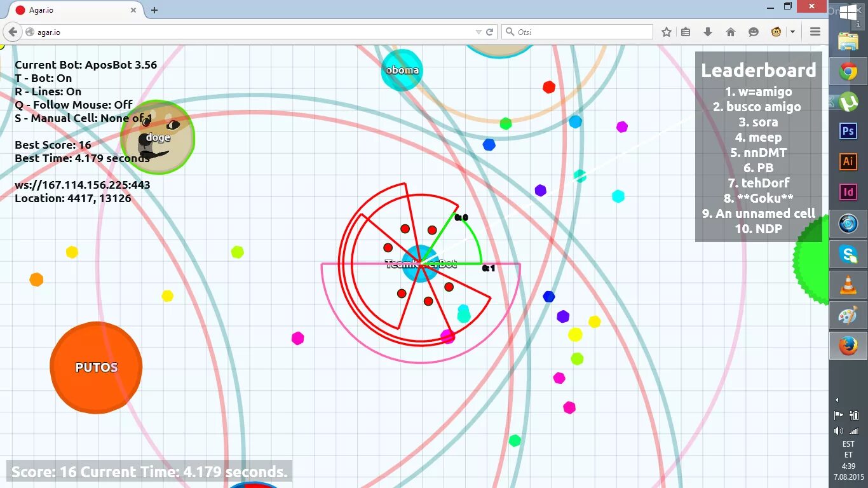Launch Google Chrome from the taskbar

pos(848,72)
